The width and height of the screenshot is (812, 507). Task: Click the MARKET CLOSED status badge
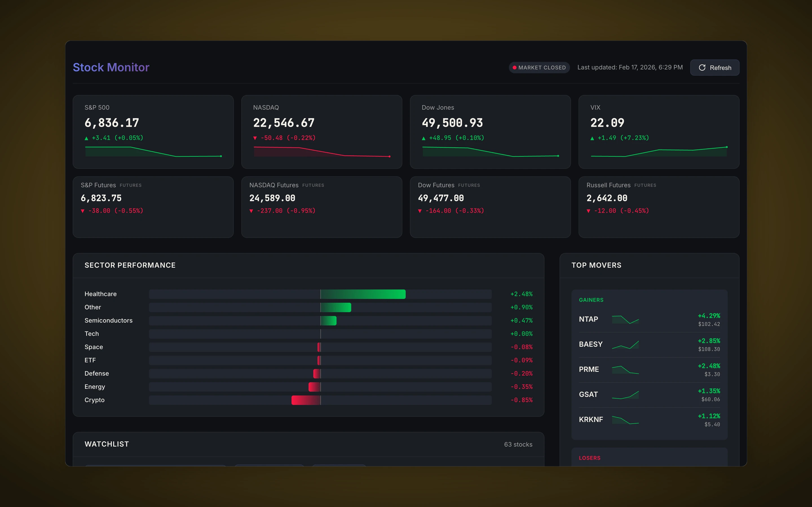pyautogui.click(x=539, y=67)
